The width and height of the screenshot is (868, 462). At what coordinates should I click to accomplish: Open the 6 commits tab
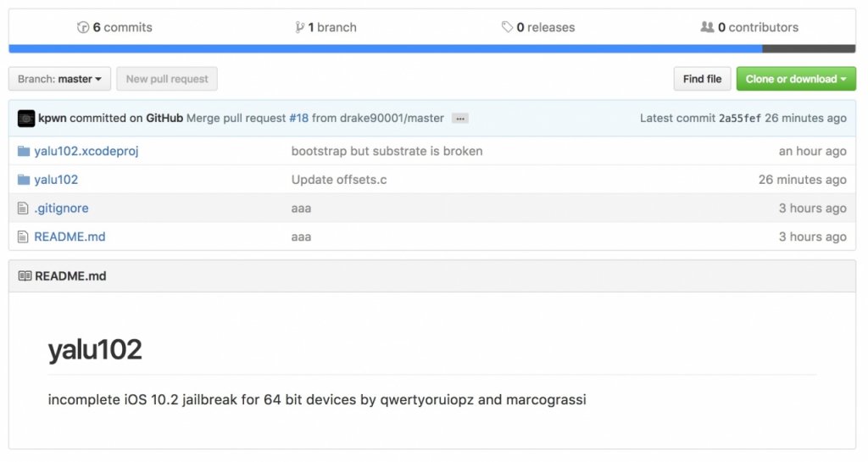(122, 27)
